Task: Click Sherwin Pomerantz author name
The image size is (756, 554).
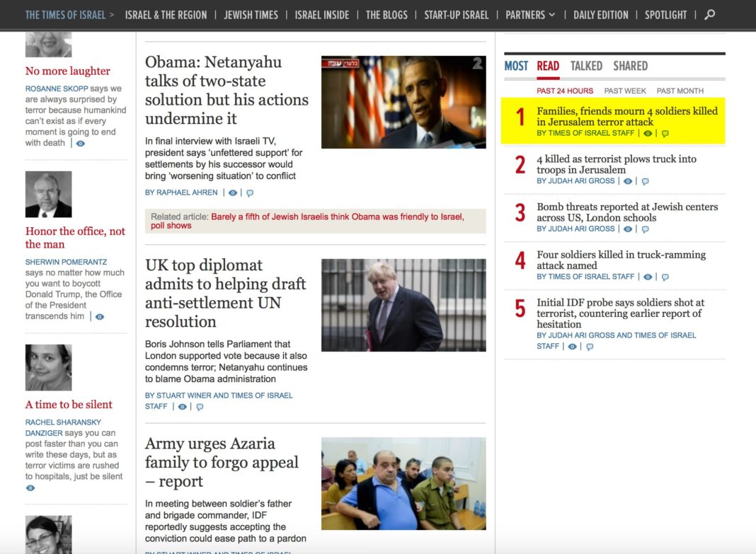Action: 66,262
